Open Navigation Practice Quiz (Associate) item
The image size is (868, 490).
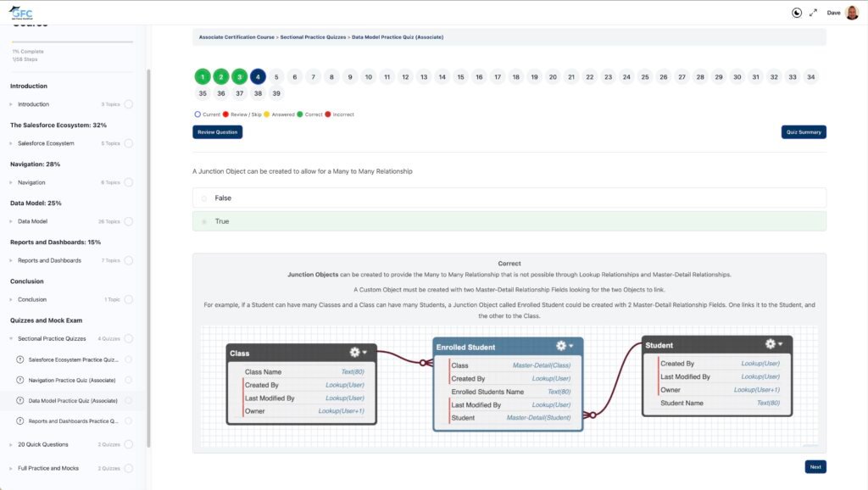pyautogui.click(x=72, y=380)
